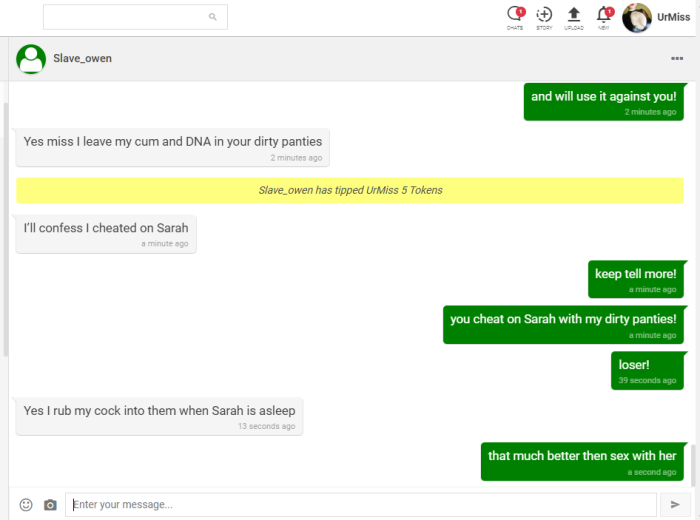This screenshot has width=700, height=520.
Task: Open the Slave_owen profile name
Action: pyautogui.click(x=82, y=59)
